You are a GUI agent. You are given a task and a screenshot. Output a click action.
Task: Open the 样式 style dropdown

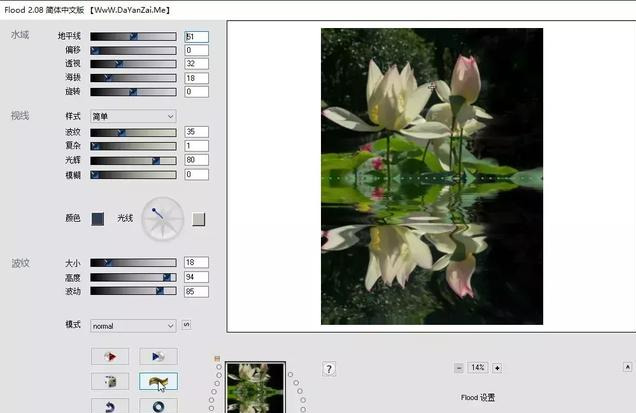[133, 116]
